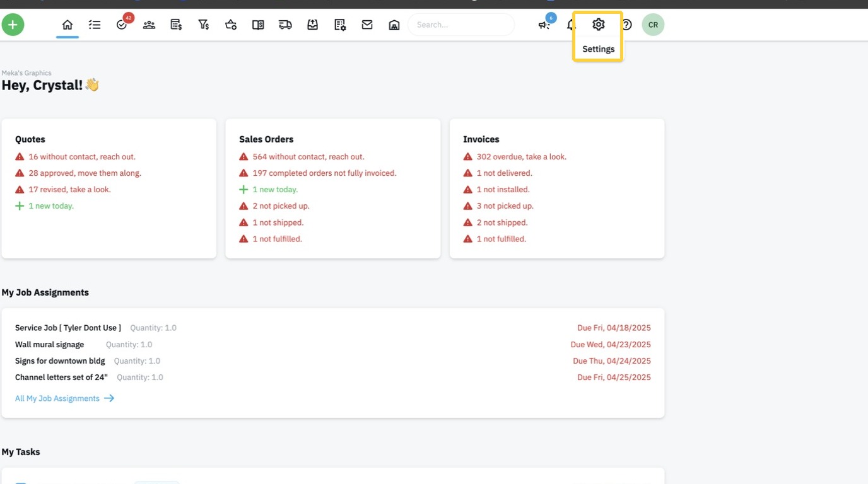Open '2 not picked up.' sales orders
The image size is (868, 484).
[x=281, y=206]
